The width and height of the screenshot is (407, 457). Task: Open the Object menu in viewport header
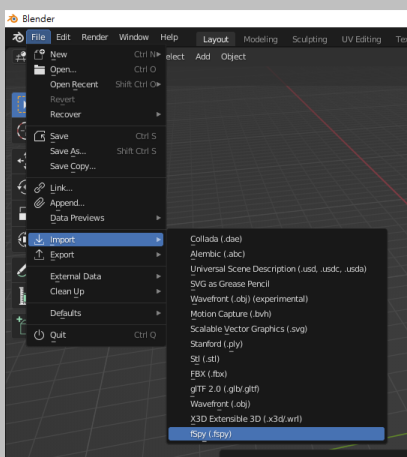coord(233,57)
